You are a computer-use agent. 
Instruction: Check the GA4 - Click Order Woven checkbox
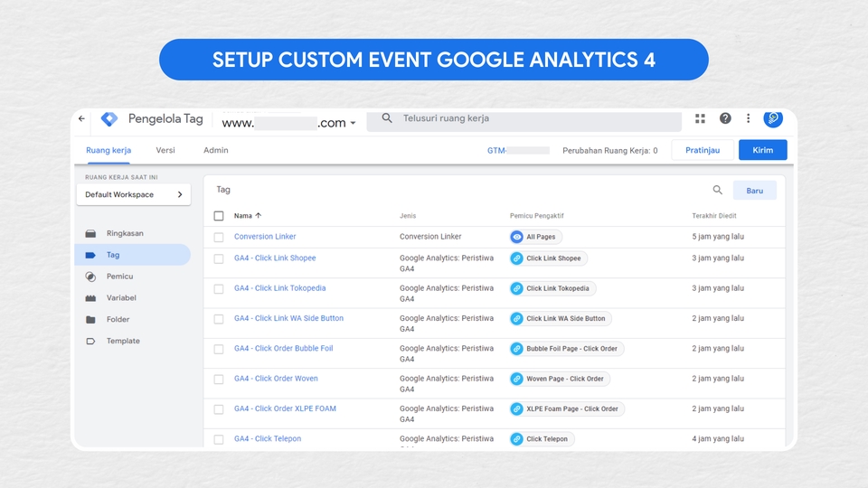(219, 380)
